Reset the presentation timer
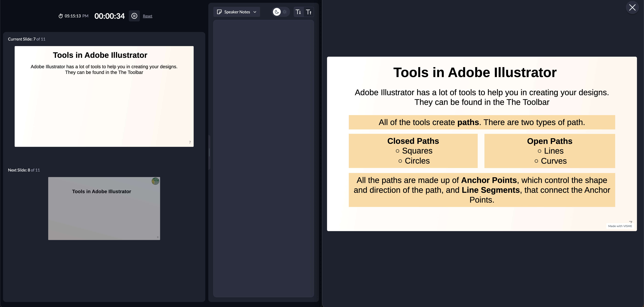644x307 pixels. 147,16
